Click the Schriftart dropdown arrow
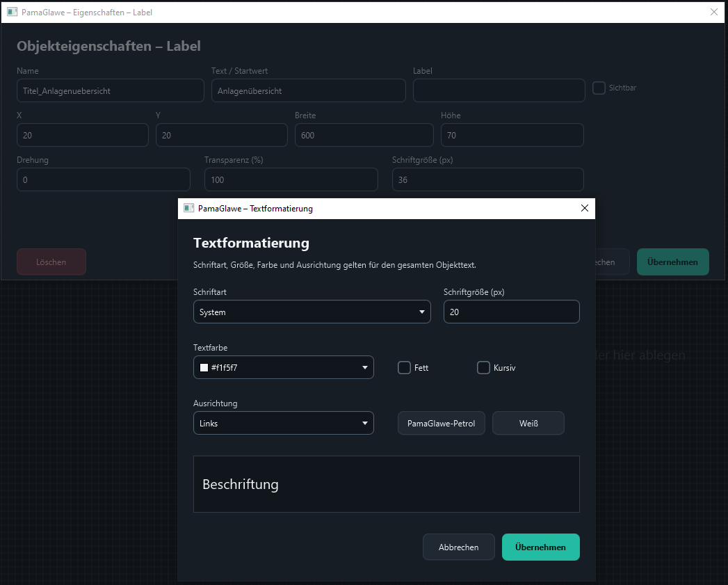This screenshot has width=728, height=585. click(x=422, y=312)
